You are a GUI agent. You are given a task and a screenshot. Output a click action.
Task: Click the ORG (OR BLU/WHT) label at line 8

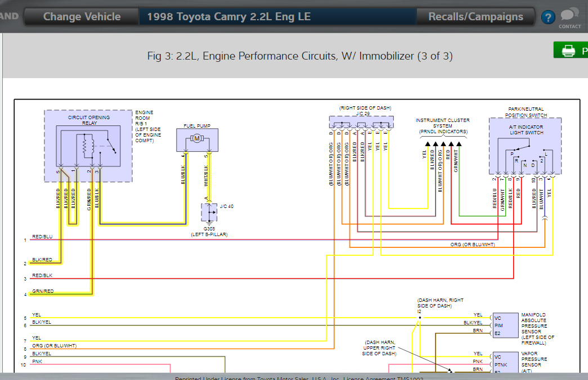coord(54,346)
